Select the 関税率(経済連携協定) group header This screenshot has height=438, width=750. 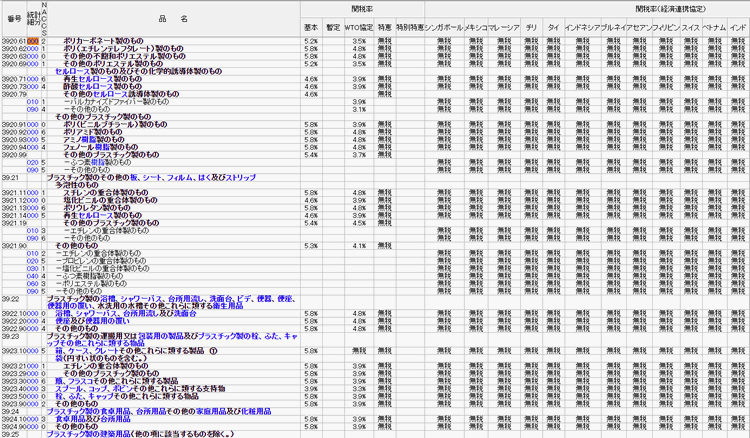pos(670,9)
